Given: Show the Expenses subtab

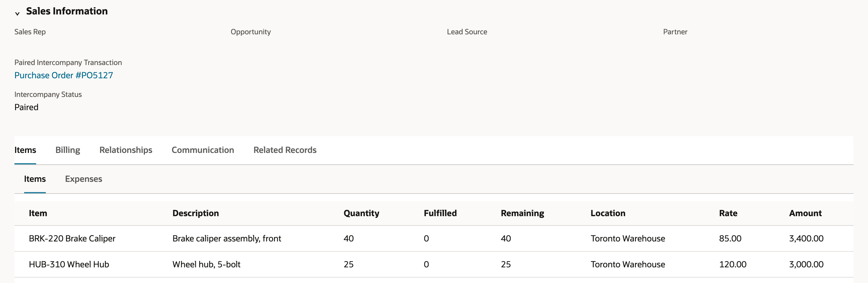Looking at the screenshot, I should [x=83, y=179].
